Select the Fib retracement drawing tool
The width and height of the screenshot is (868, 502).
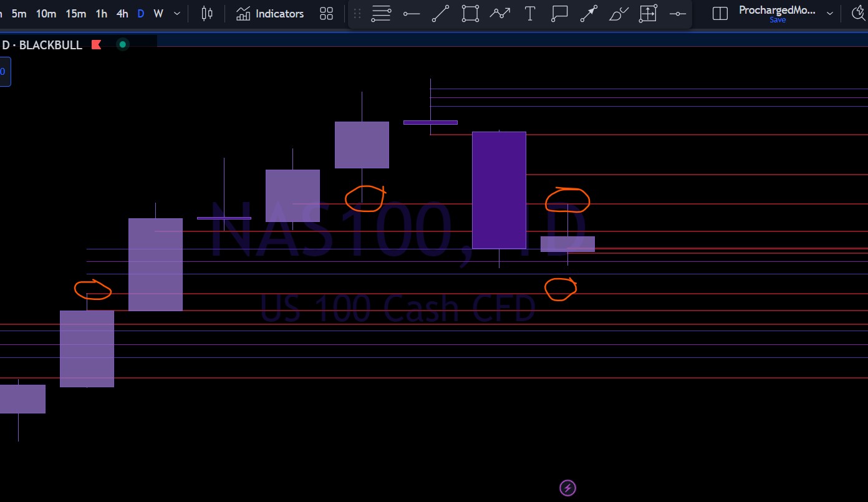coord(380,14)
